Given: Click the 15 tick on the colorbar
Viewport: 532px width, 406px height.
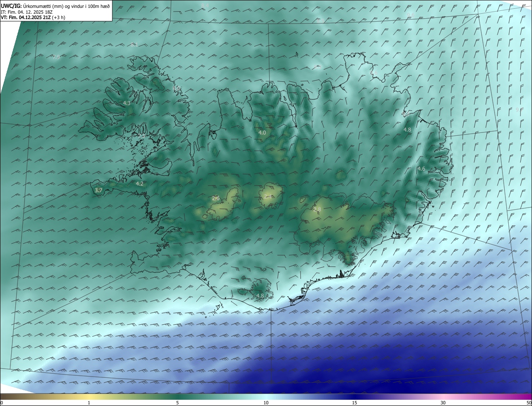Looking at the screenshot, I should (x=355, y=403).
